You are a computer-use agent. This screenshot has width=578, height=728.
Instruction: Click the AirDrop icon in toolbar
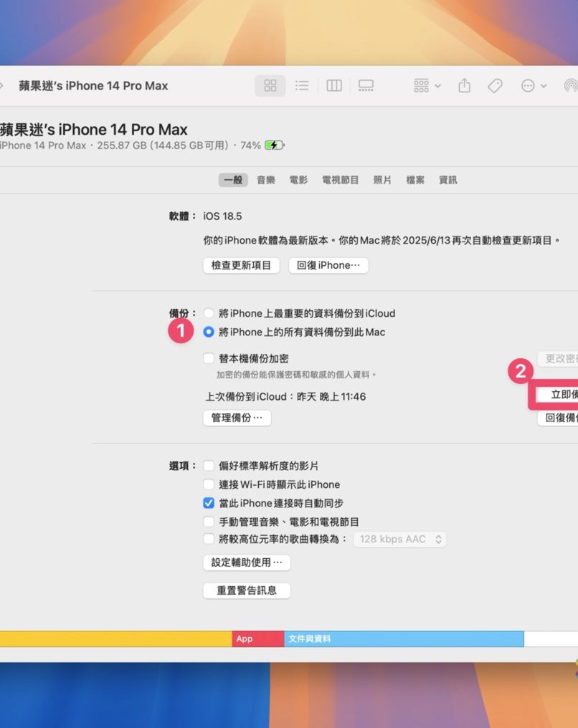571,86
